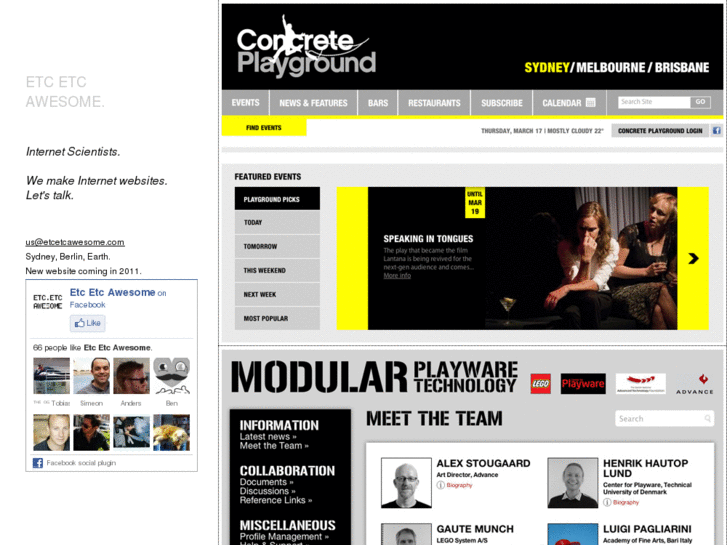Click Henrik Hautop Lund biography info icon

point(607,502)
